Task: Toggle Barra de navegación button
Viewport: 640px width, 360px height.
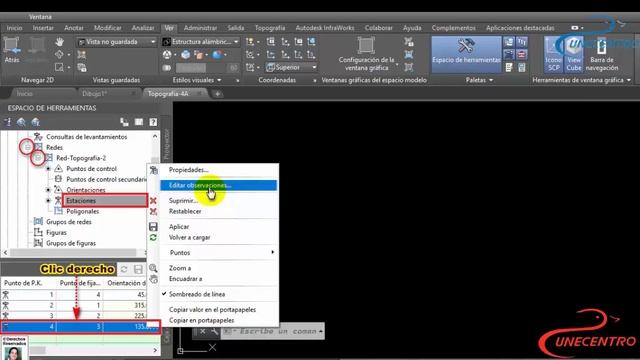Action: [602, 54]
